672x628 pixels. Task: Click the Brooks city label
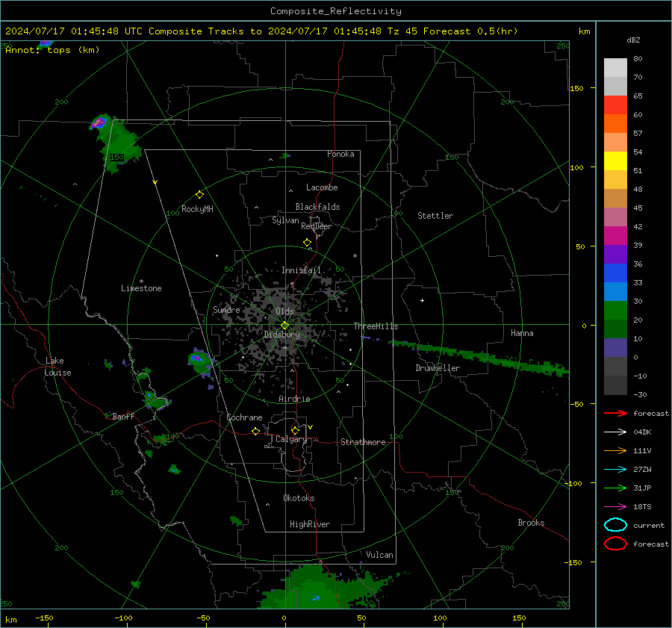pyautogui.click(x=531, y=523)
